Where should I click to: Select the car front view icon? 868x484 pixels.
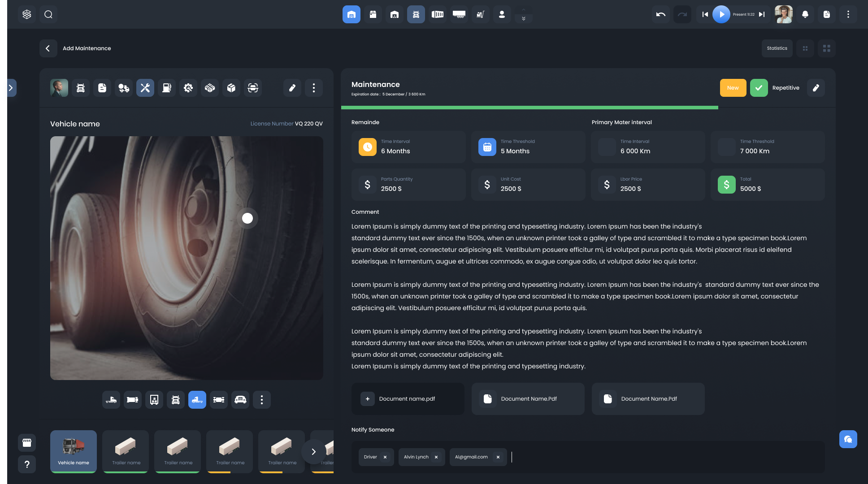[240, 400]
